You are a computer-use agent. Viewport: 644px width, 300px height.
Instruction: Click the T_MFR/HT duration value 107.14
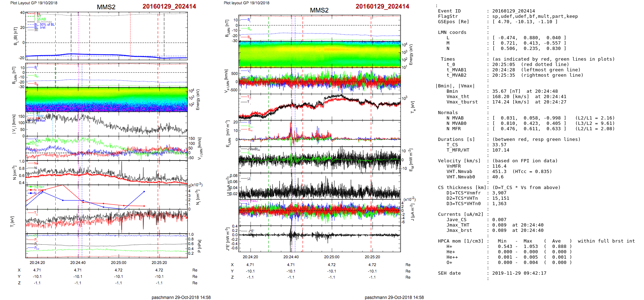tap(500, 150)
